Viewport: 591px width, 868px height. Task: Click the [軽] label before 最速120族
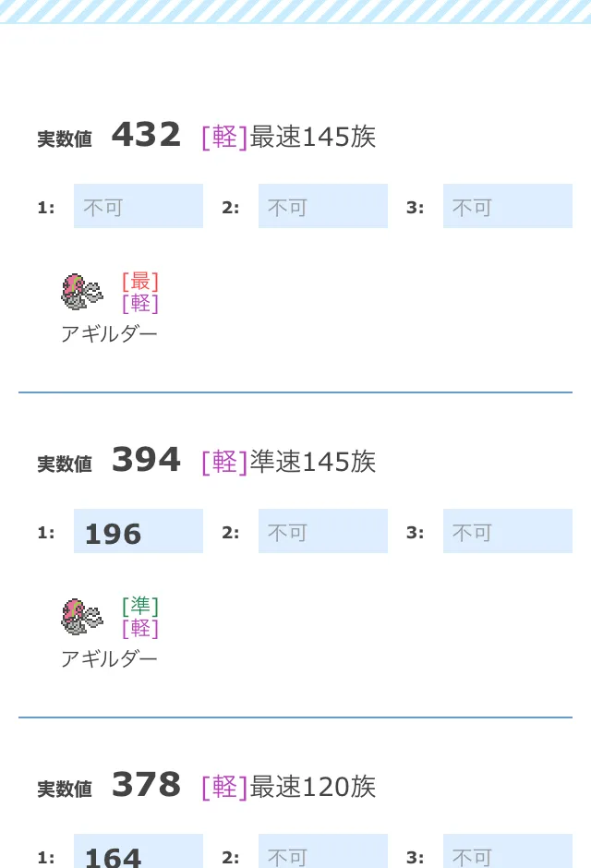pos(224,787)
